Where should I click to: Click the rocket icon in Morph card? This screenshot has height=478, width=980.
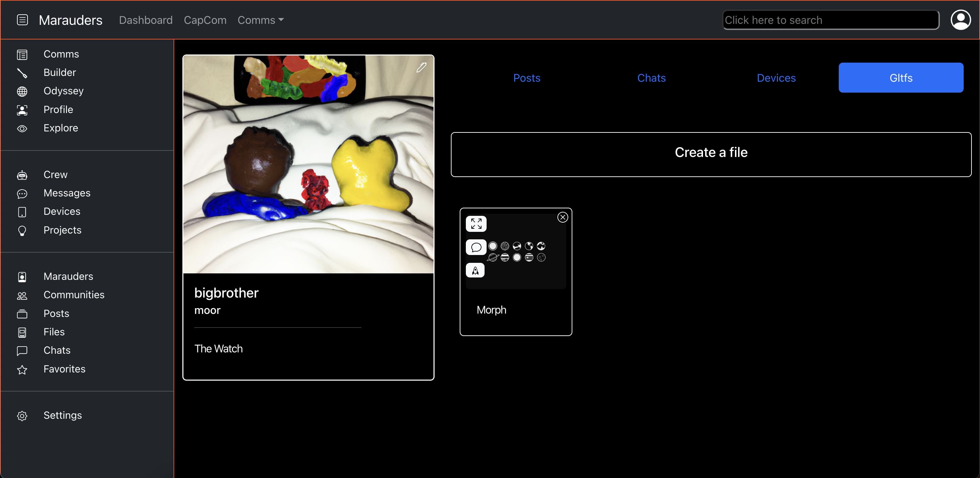[475, 271]
